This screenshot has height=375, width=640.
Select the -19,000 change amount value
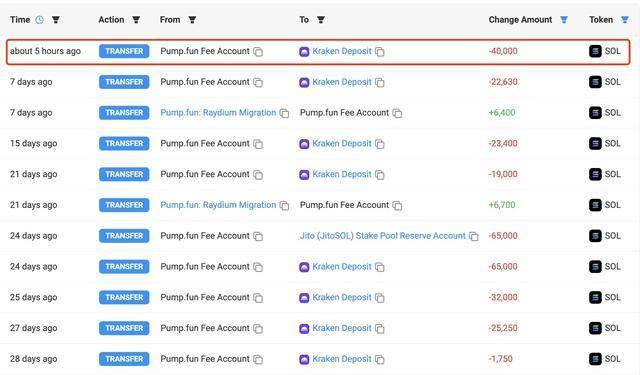click(503, 174)
